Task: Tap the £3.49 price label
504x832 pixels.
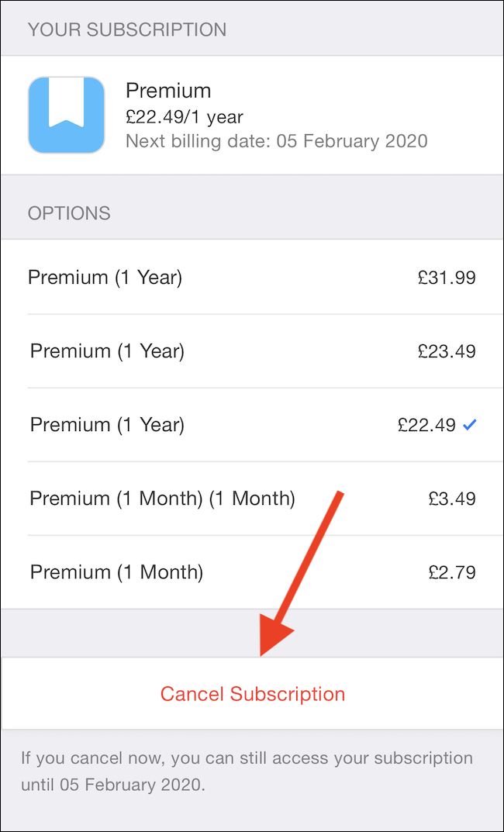Action: 451,499
